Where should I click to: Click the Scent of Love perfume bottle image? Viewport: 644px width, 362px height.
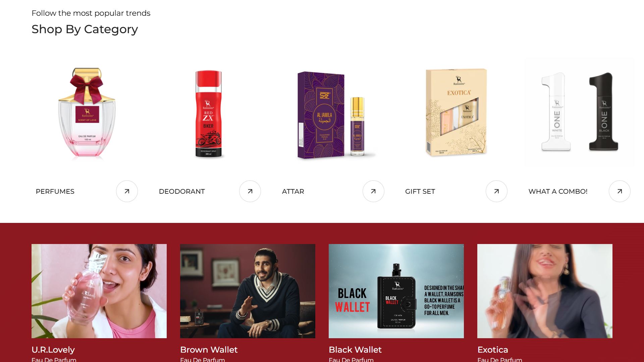pos(87,113)
